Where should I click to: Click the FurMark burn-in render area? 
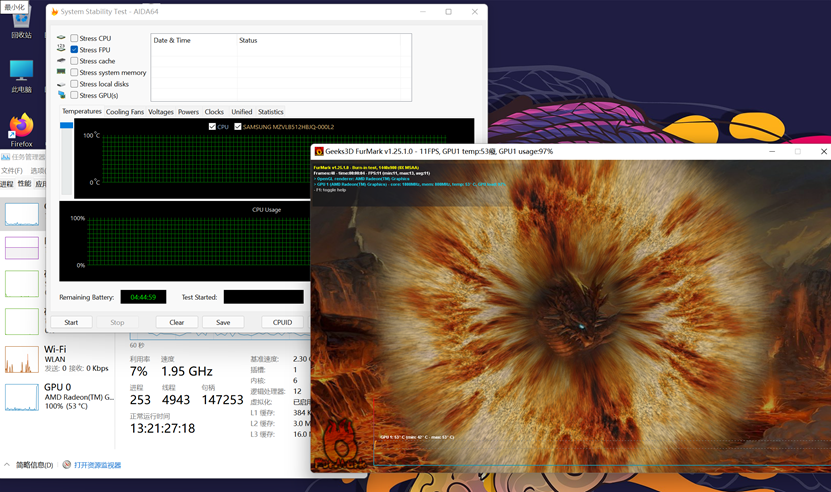pyautogui.click(x=570, y=315)
